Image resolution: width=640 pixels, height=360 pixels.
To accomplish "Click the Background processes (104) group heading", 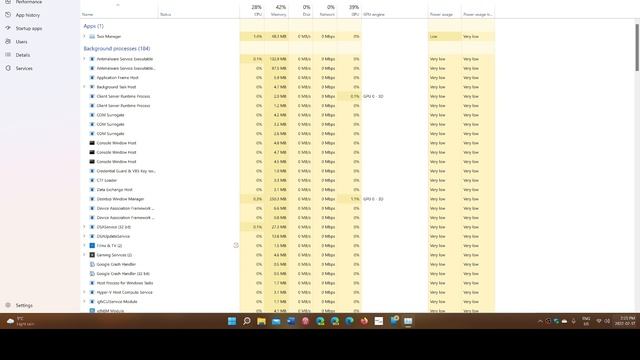I will pos(117,49).
